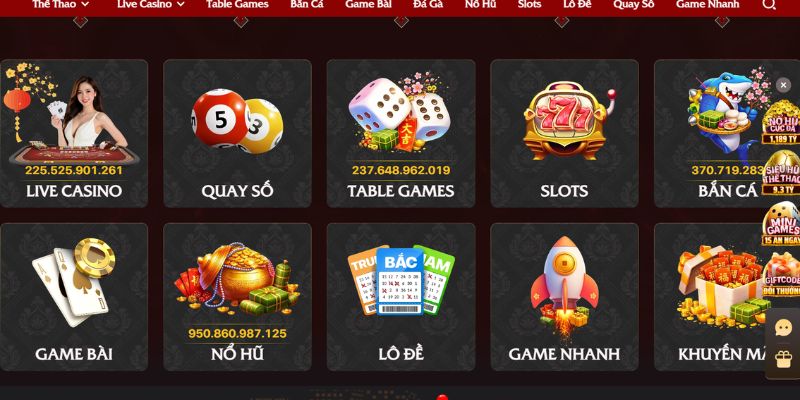Open the Live Casino dealer tile
Viewport: 800px width, 400px height.
tap(74, 134)
